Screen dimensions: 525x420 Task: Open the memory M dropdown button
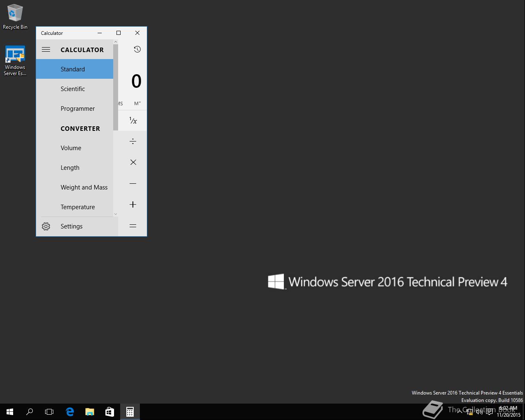137,103
